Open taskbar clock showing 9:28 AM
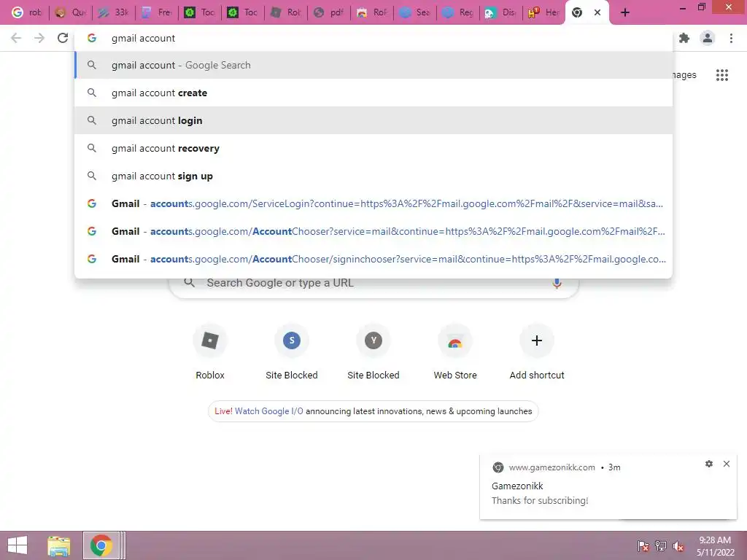The width and height of the screenshot is (747, 560). pos(715,545)
